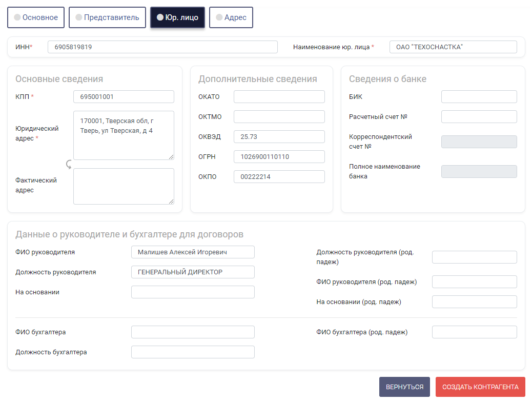Edit the Наименование юр. лица field
Viewport: 532px width, 402px height.
(x=453, y=47)
